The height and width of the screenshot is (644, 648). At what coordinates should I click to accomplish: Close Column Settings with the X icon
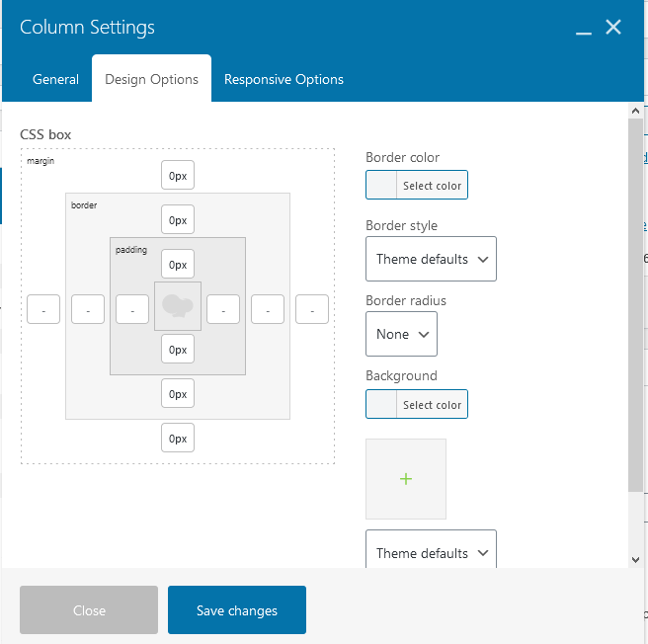click(612, 28)
